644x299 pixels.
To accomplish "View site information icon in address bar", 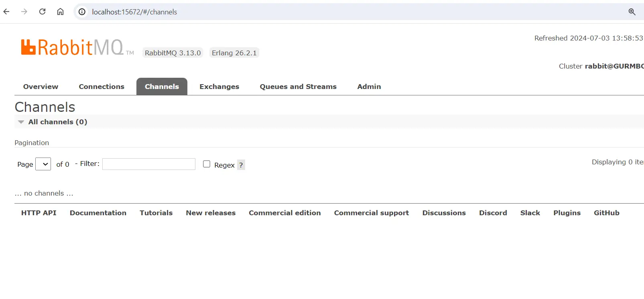I will point(82,12).
